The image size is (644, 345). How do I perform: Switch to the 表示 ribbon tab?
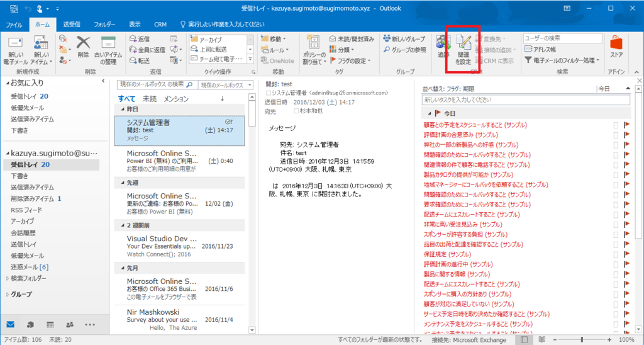click(135, 25)
